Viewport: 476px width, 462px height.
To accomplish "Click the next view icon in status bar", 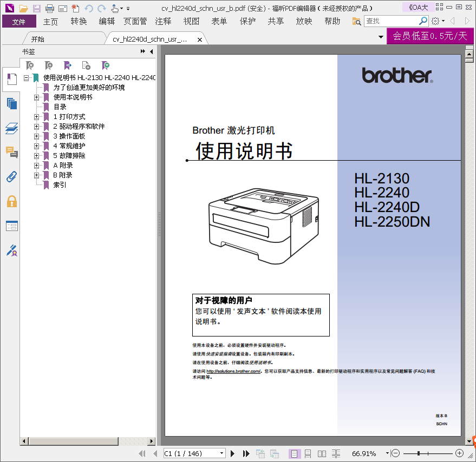I will coord(275,453).
